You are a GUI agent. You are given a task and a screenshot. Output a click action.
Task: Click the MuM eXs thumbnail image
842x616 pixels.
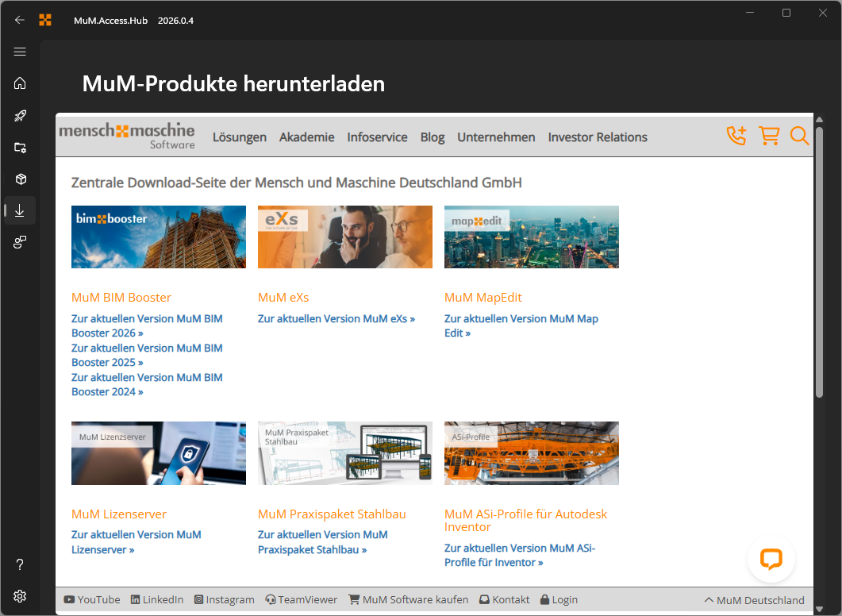pos(344,237)
